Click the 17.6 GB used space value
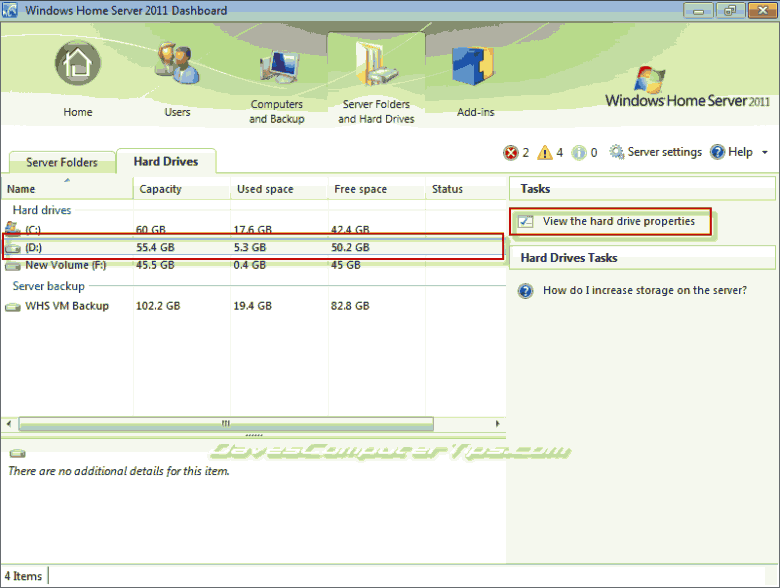 253,229
